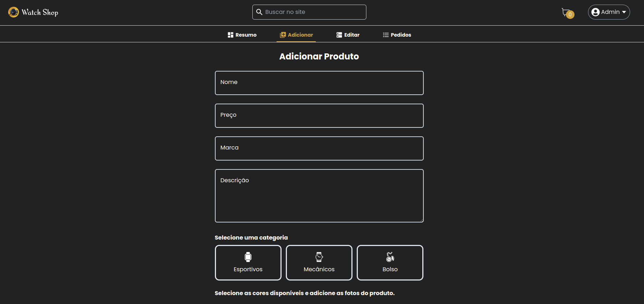Click into the Nome field
Screen dimensions: 644x304
[x=319, y=83]
